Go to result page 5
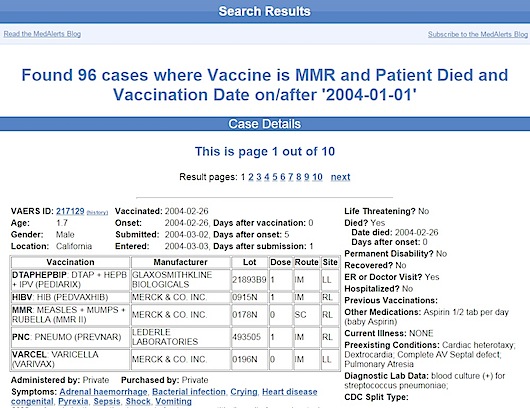 pos(275,177)
